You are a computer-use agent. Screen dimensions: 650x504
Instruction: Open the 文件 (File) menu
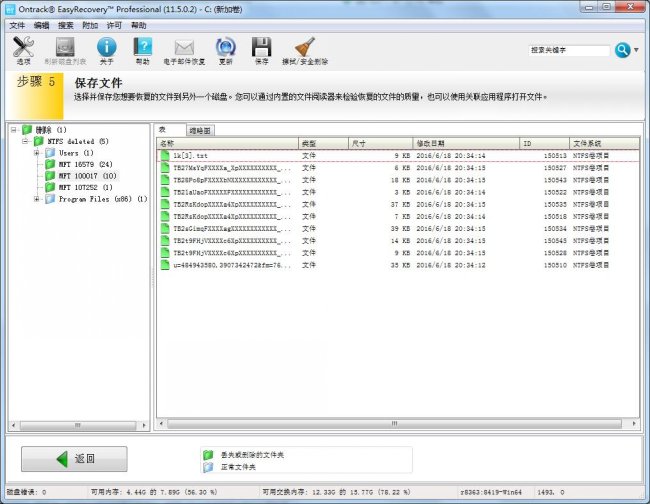point(16,24)
